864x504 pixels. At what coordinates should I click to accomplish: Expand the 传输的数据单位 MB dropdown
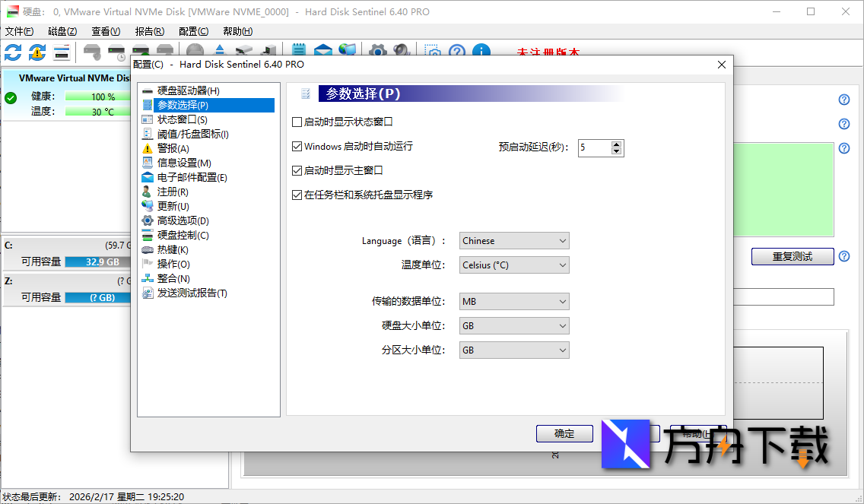514,301
